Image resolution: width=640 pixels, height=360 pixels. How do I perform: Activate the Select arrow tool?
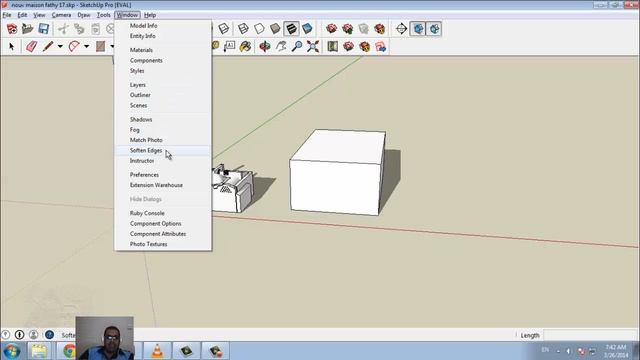(x=11, y=47)
